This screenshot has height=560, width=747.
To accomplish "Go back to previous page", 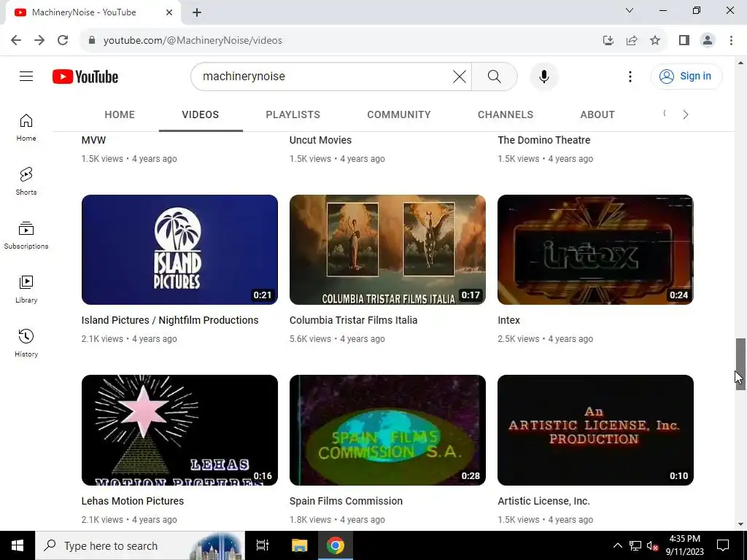I will [x=16, y=40].
